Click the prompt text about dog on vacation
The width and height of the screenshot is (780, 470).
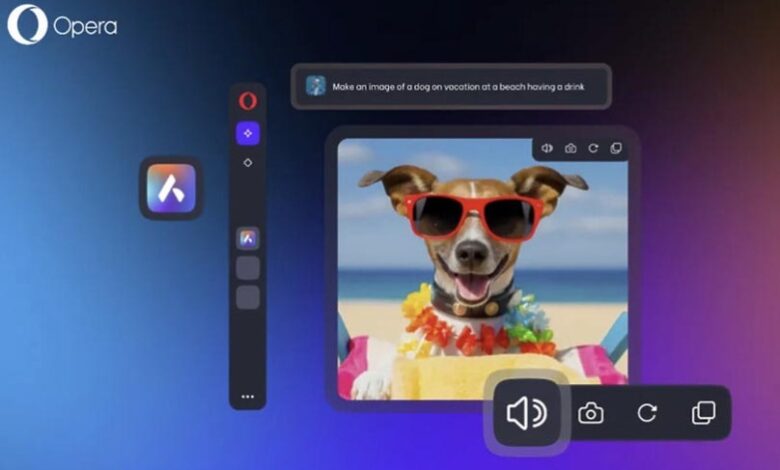[458, 87]
